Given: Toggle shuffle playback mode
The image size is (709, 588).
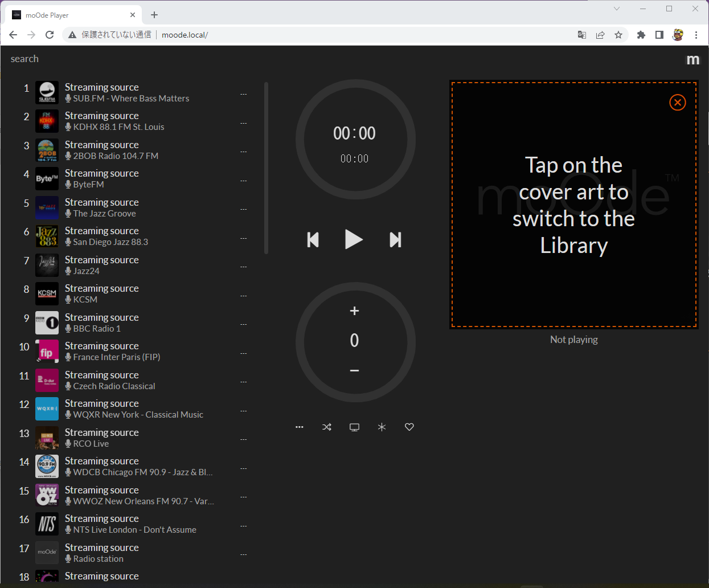Looking at the screenshot, I should click(x=327, y=427).
